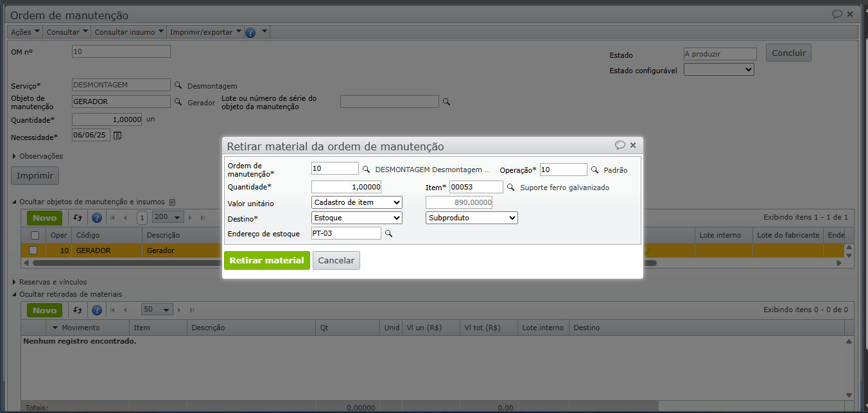This screenshot has width=868, height=413.
Task: Open the lookup for Ordem de manutenção in the dialog
Action: tap(366, 170)
